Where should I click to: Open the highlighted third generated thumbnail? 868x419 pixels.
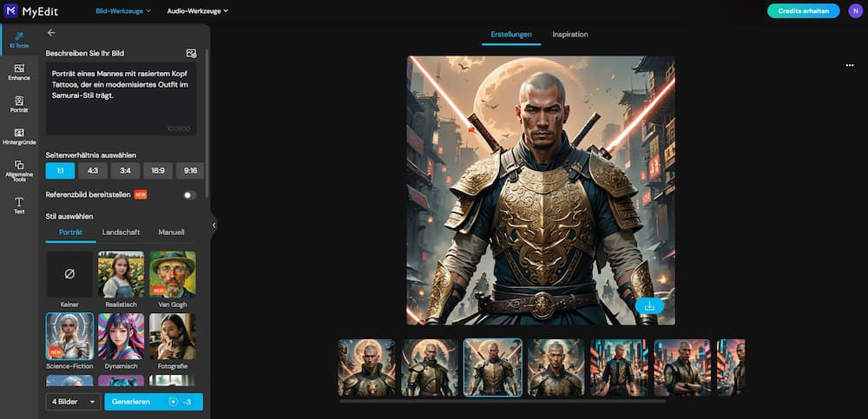pyautogui.click(x=493, y=368)
